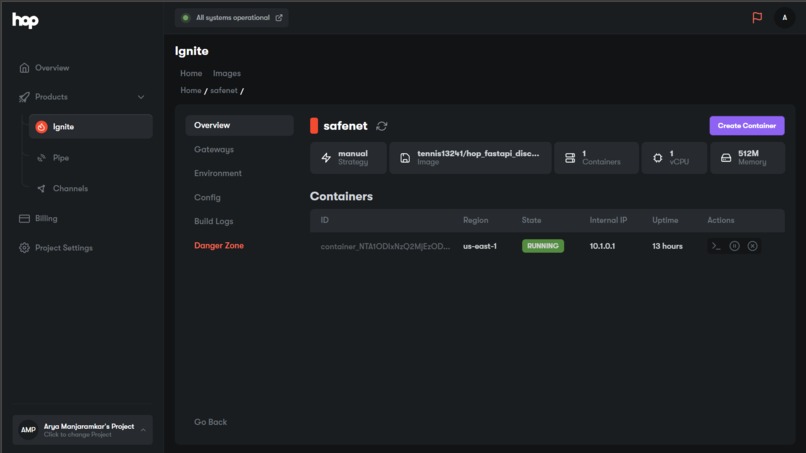The image size is (806, 453).
Task: Open the Config tab
Action: (x=207, y=197)
